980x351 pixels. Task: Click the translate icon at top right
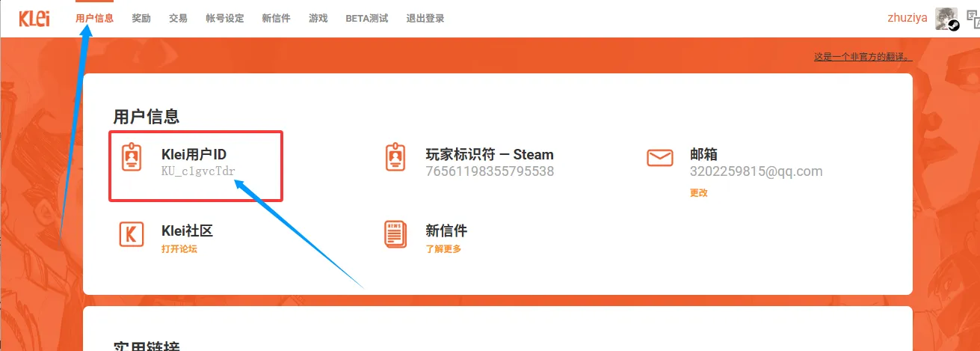[x=973, y=19]
